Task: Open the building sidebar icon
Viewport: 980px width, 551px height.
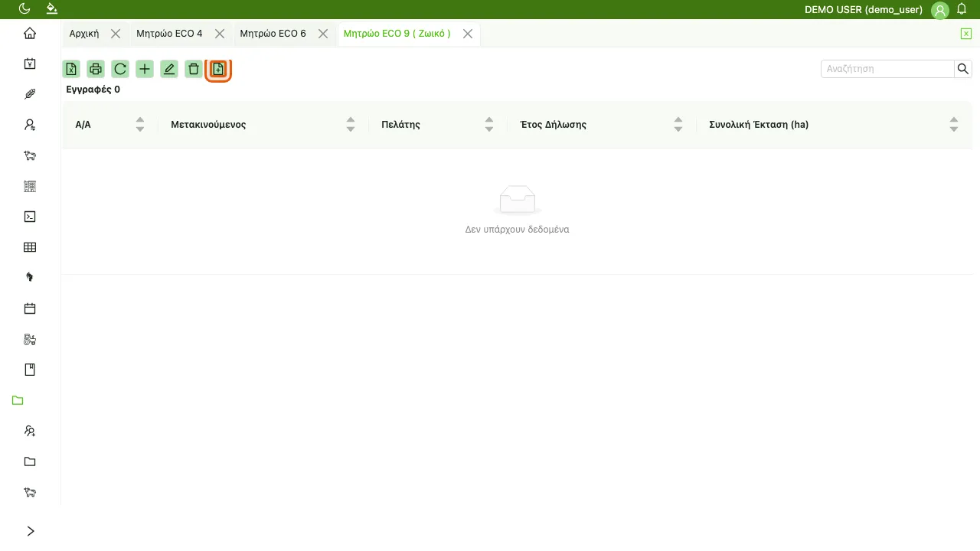Action: click(x=30, y=186)
